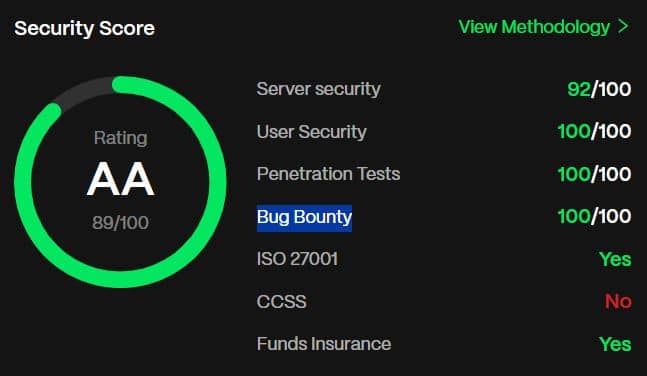
Task: Click the AA rating text in the circle
Action: [120, 180]
